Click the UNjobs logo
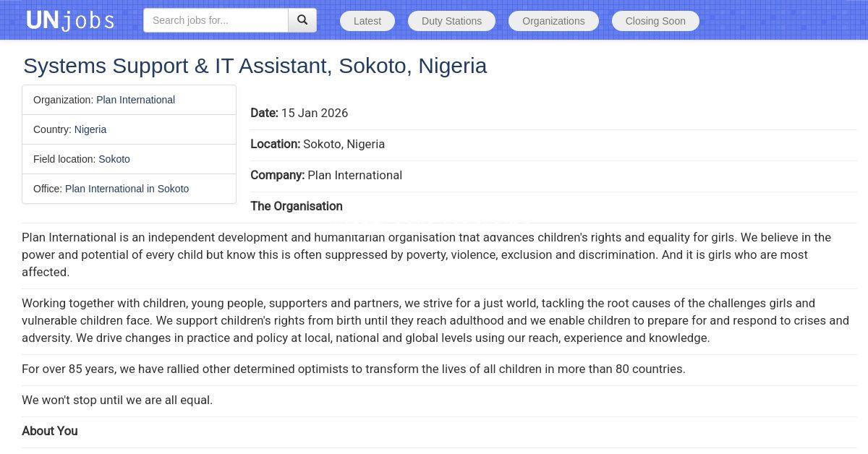 (70, 20)
